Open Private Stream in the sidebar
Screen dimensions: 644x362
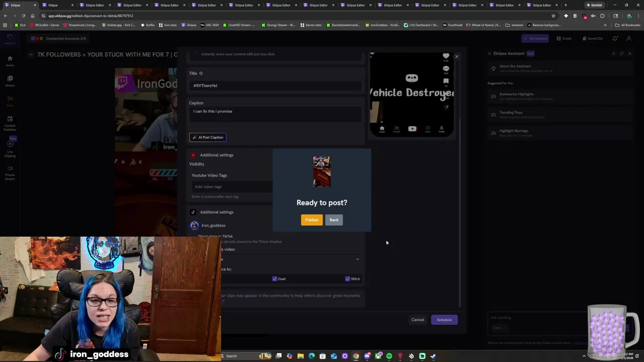[x=10, y=173]
